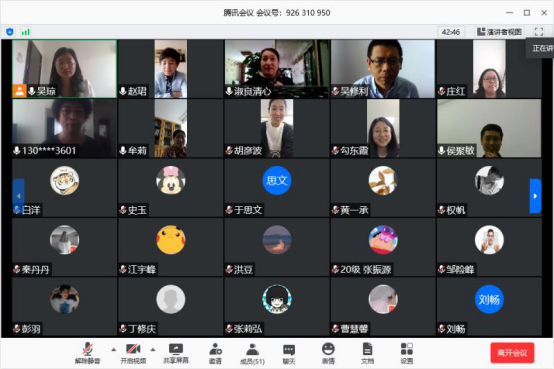
Task: Go to next page of participants arrow
Action: 535,196
